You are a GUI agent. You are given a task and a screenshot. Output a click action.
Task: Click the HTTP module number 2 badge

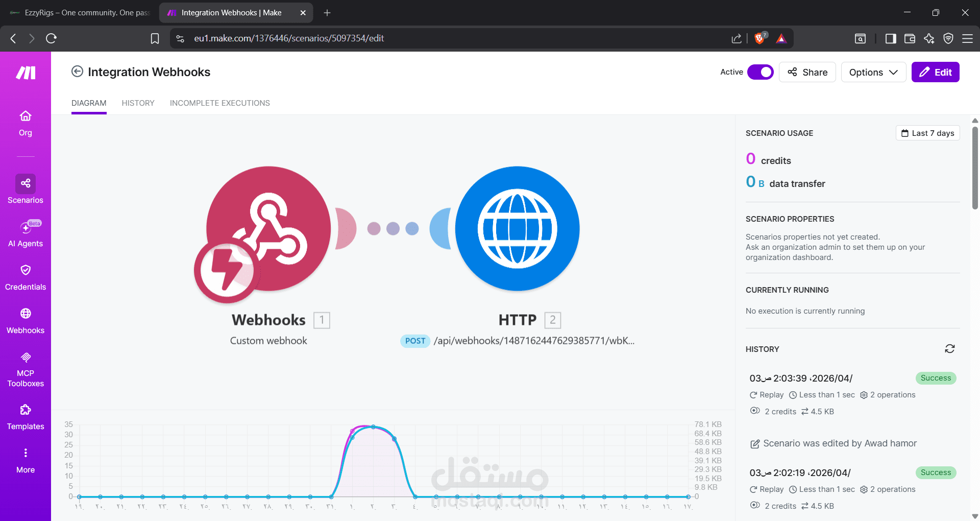pos(553,320)
